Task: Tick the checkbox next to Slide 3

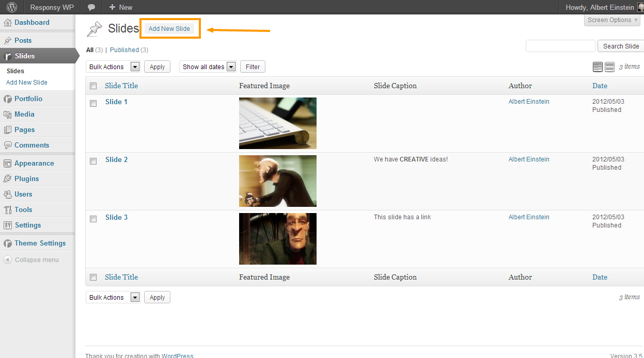Action: [x=93, y=219]
